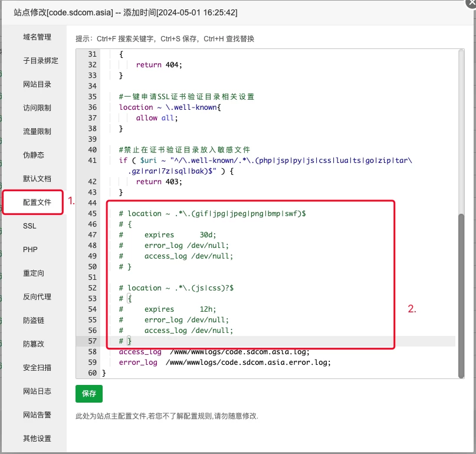Save the configuration with 保存 button
This screenshot has width=476, height=454.
point(88,393)
